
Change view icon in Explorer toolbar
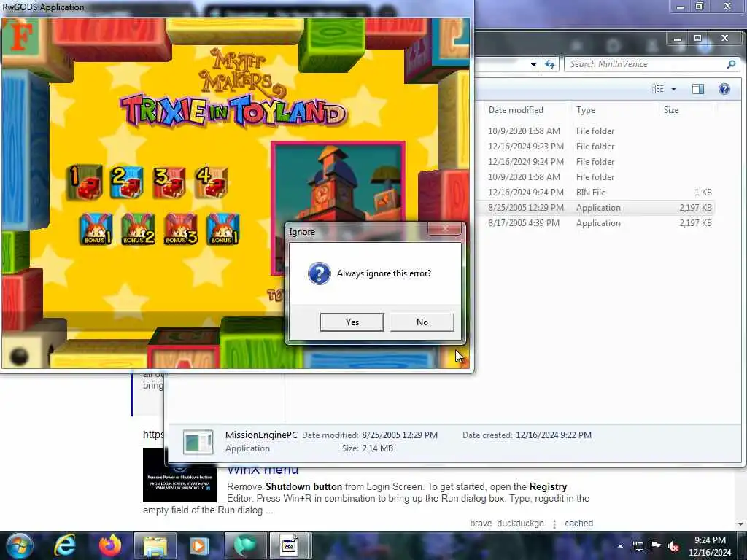click(658, 88)
